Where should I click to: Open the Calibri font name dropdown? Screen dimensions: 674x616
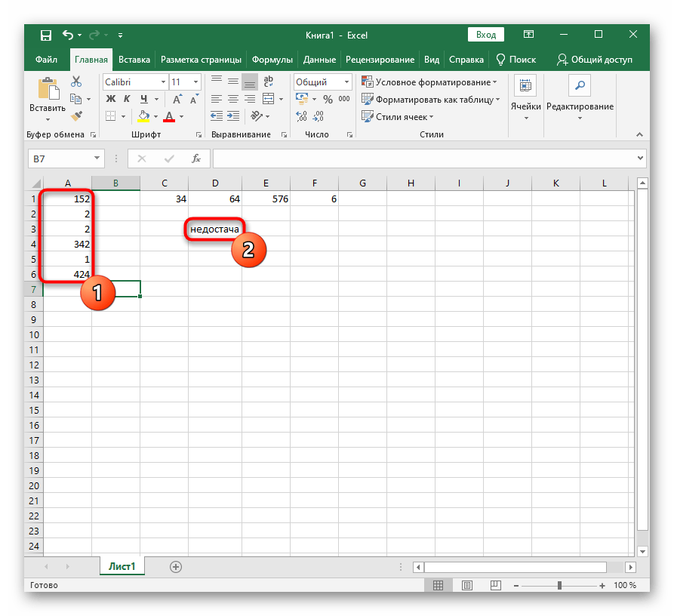(x=163, y=82)
